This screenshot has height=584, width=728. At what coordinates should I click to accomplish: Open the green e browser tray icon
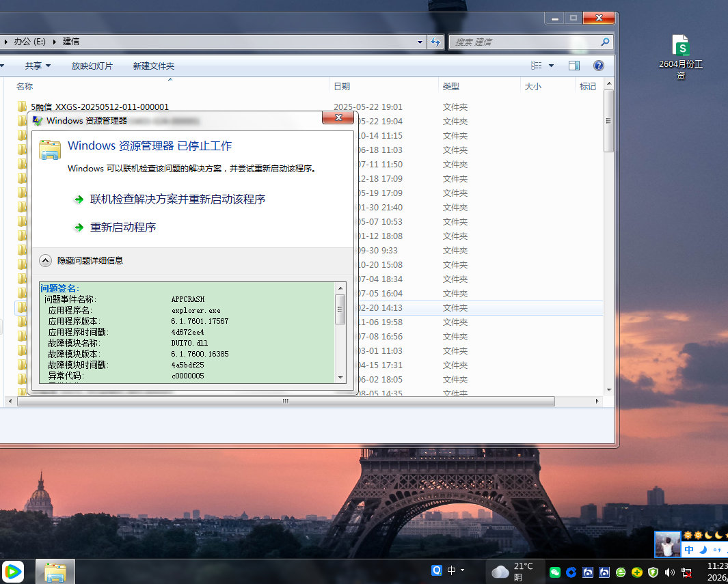pos(620,572)
